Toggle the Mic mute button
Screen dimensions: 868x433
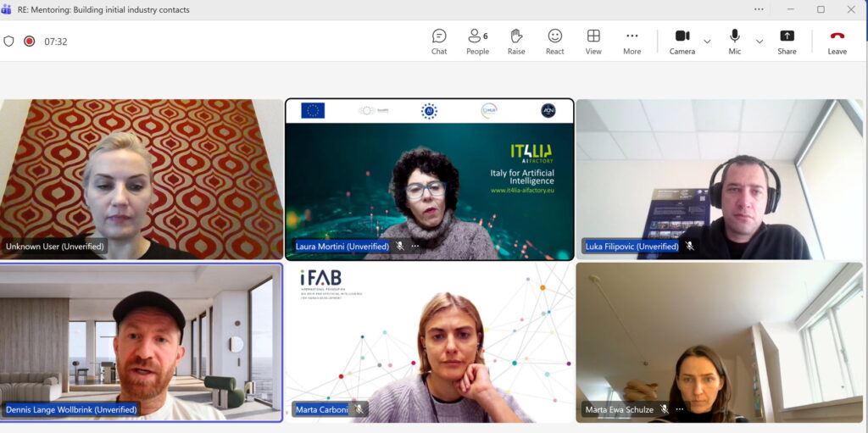pos(734,42)
